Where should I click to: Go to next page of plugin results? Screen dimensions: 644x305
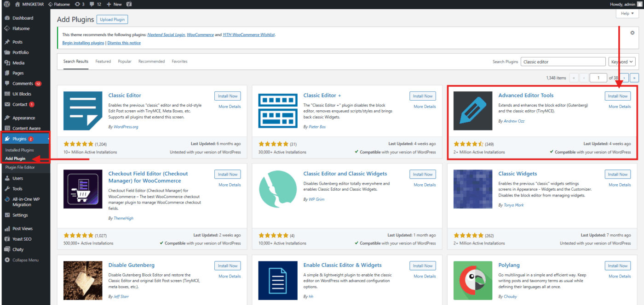[x=624, y=78]
